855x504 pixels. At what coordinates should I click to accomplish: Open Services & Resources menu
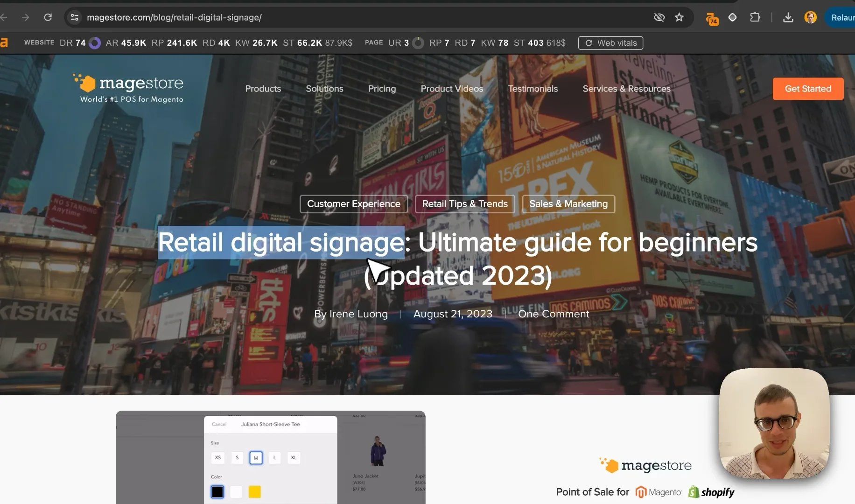point(626,89)
